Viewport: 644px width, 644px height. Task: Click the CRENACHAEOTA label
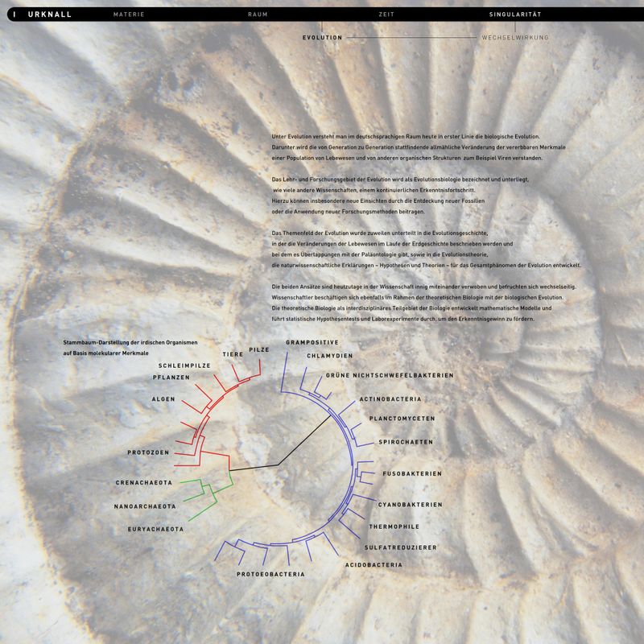tap(144, 482)
